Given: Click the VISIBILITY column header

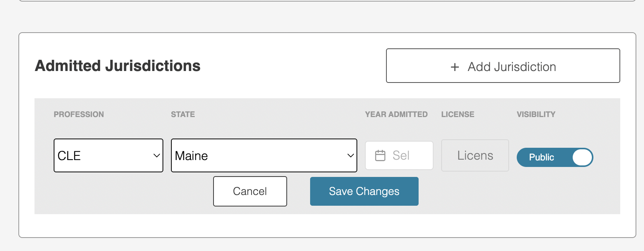Looking at the screenshot, I should coord(536,114).
